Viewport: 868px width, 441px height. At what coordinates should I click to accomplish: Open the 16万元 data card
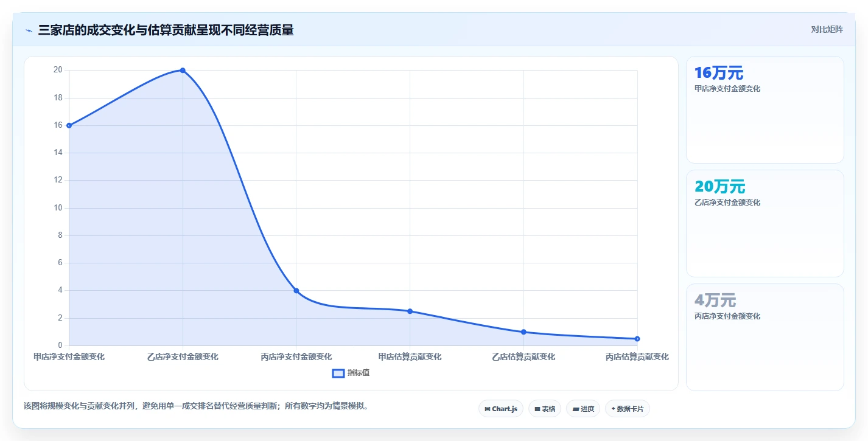[765, 109]
